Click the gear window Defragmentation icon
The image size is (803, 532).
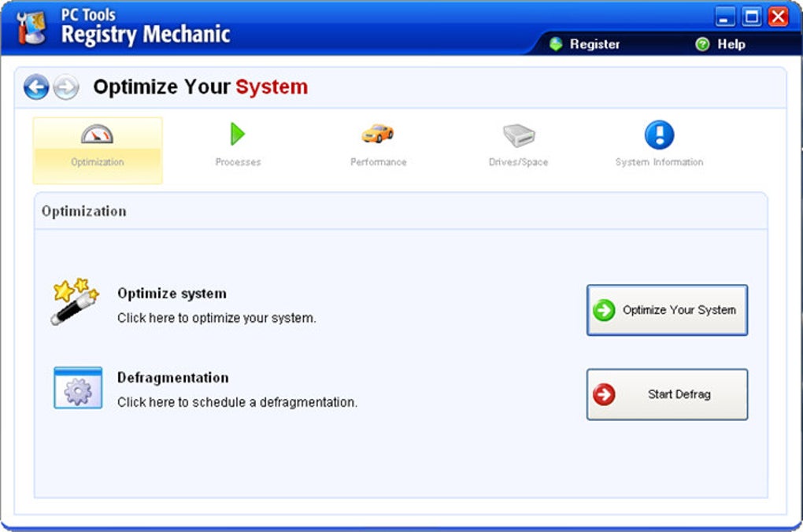coord(78,388)
